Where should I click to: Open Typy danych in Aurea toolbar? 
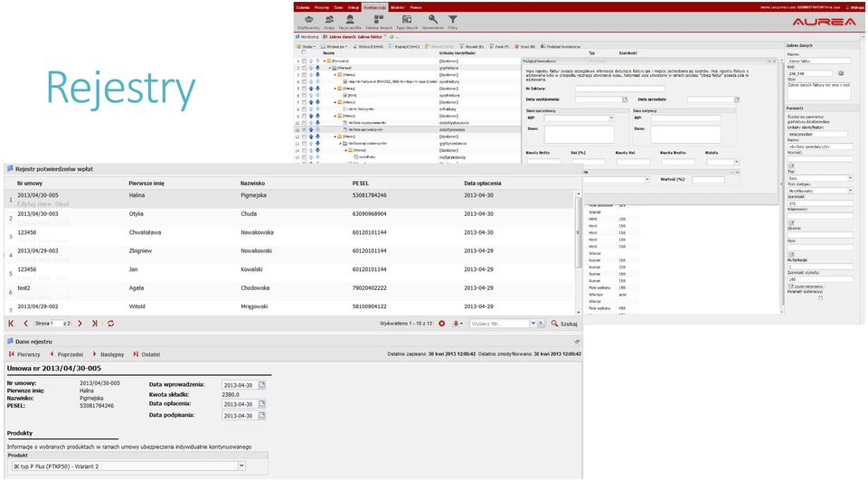407,22
